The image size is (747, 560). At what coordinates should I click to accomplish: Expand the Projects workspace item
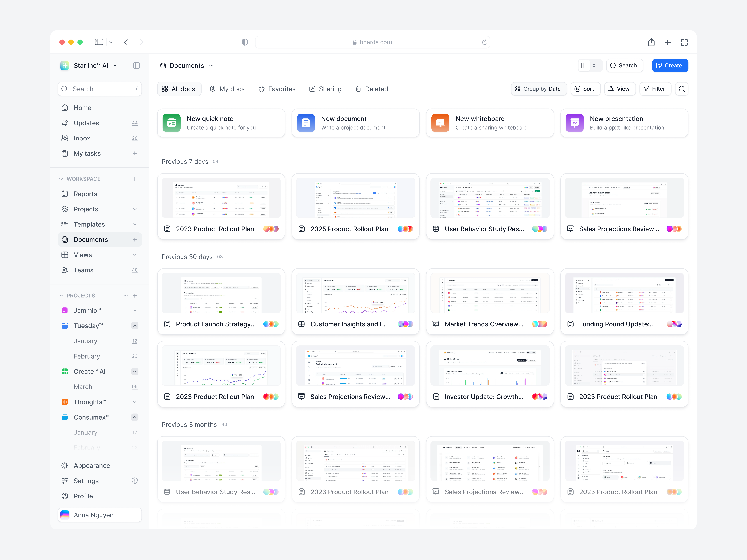tap(135, 209)
